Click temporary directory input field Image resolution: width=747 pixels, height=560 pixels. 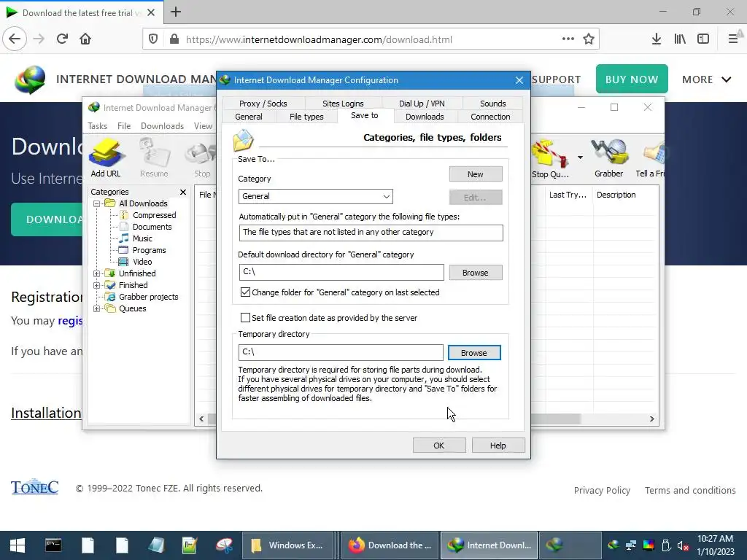point(341,352)
